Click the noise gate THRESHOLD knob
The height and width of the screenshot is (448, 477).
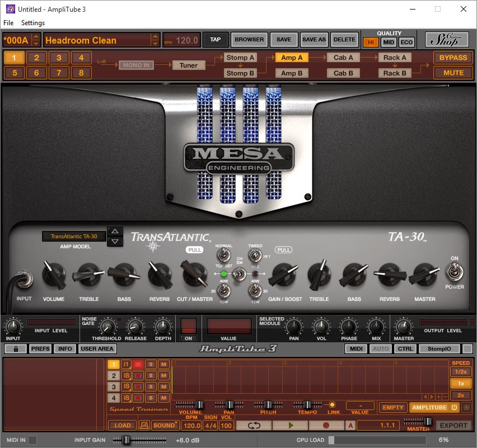point(107,327)
